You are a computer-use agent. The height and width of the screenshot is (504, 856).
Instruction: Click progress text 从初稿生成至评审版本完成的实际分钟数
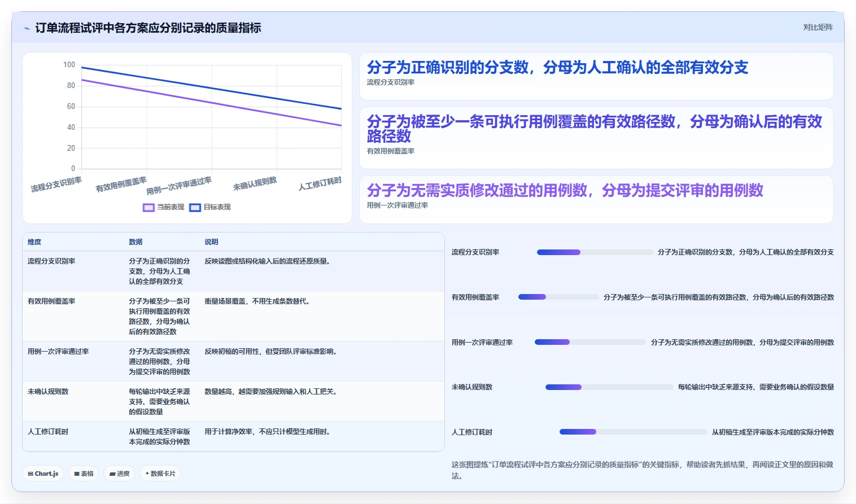click(773, 432)
